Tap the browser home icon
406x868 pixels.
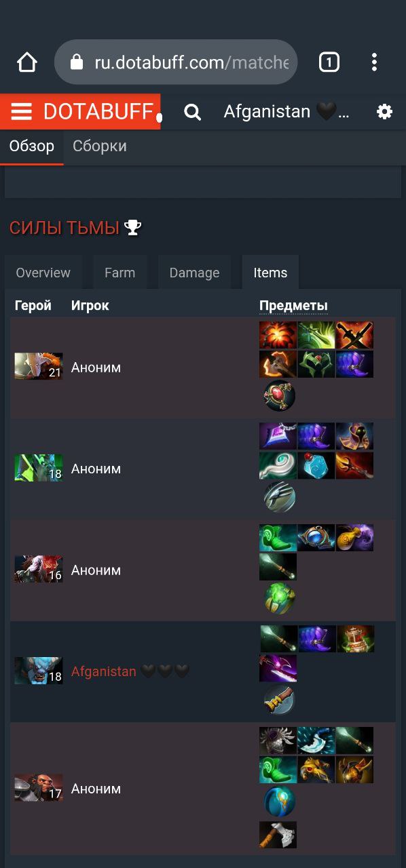point(27,63)
